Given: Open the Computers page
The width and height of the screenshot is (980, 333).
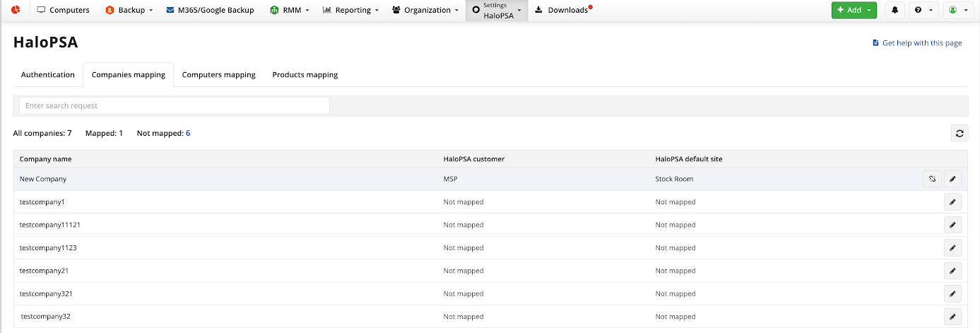Looking at the screenshot, I should (x=63, y=10).
